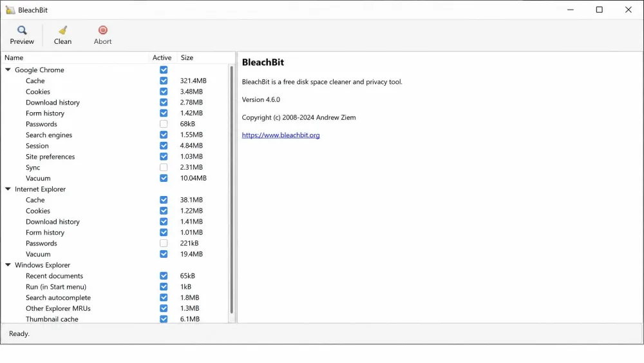
Task: Uncheck the Google Chrome group checkbox
Action: pyautogui.click(x=164, y=70)
